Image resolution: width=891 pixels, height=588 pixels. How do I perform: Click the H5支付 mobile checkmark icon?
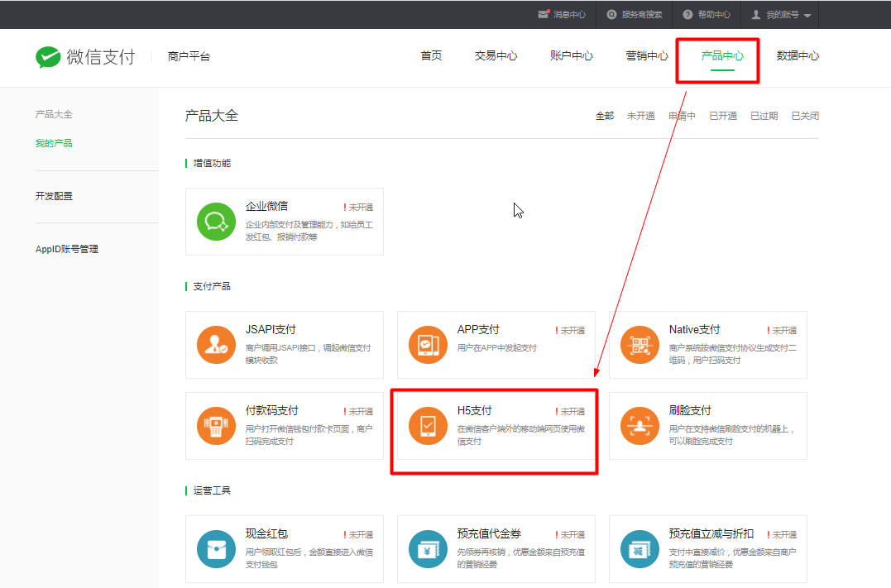[x=428, y=426]
